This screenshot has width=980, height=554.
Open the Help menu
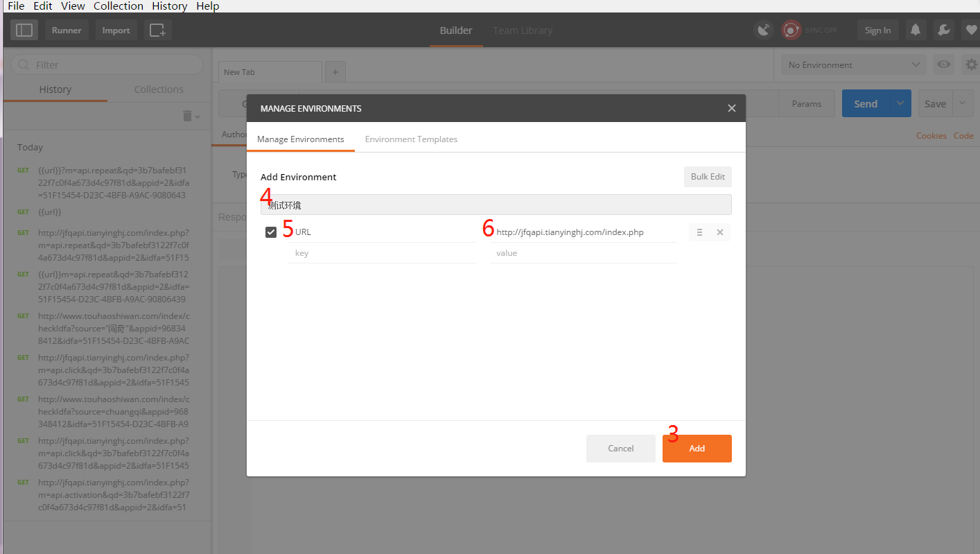(x=207, y=6)
